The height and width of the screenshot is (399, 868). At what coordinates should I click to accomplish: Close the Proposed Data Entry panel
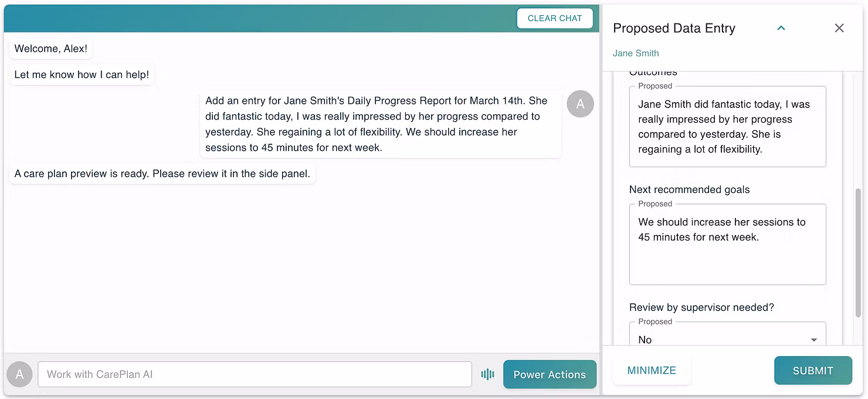click(839, 28)
